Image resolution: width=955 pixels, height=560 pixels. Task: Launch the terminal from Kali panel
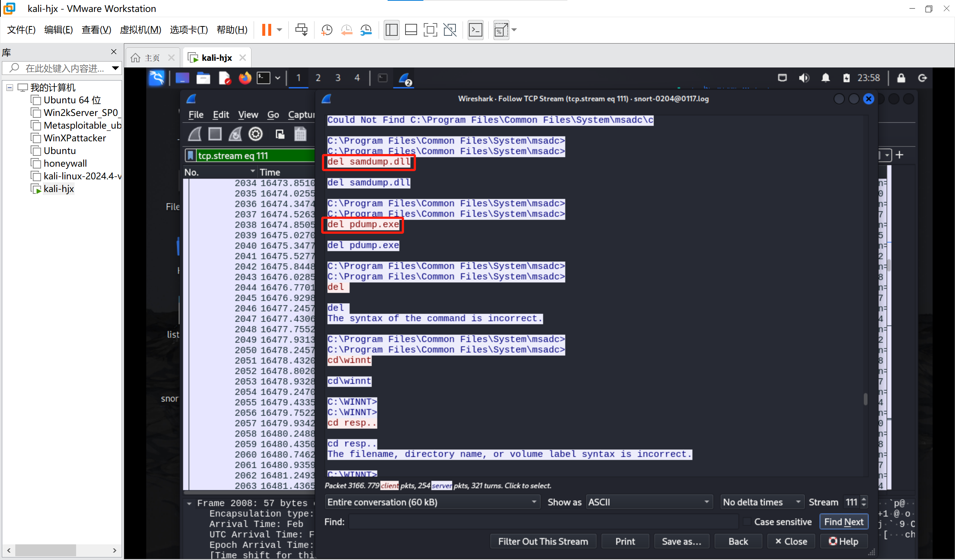(264, 78)
